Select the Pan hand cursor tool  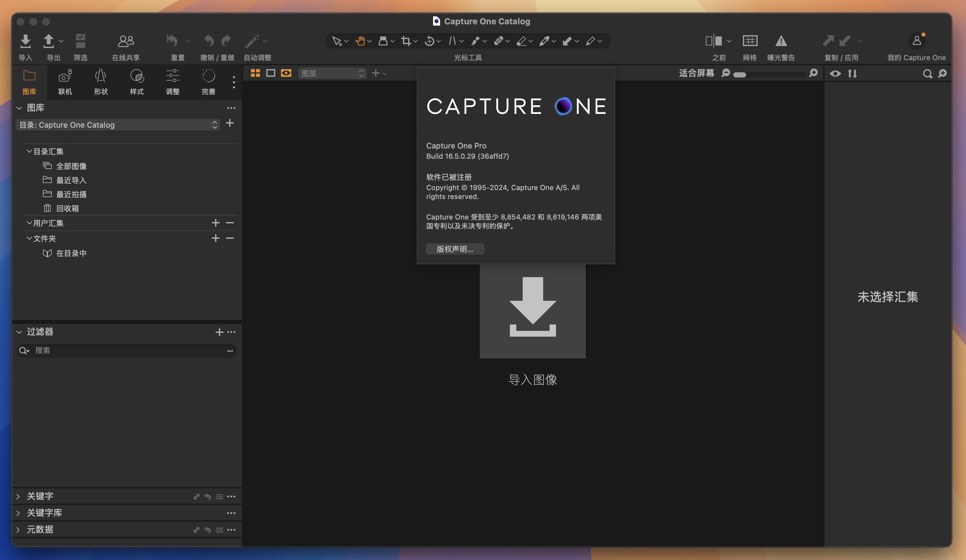(360, 41)
